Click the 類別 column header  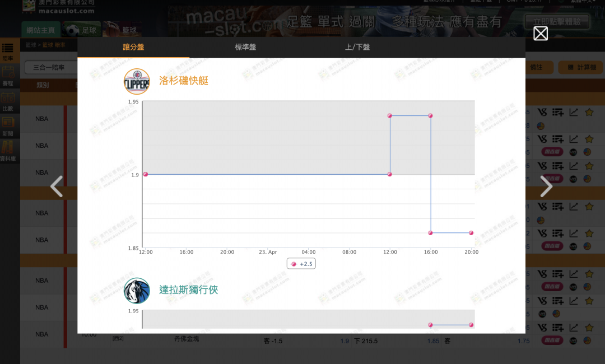point(43,85)
